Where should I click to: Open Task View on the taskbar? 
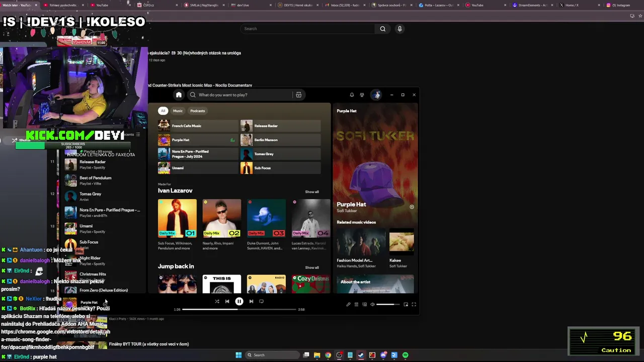306,355
